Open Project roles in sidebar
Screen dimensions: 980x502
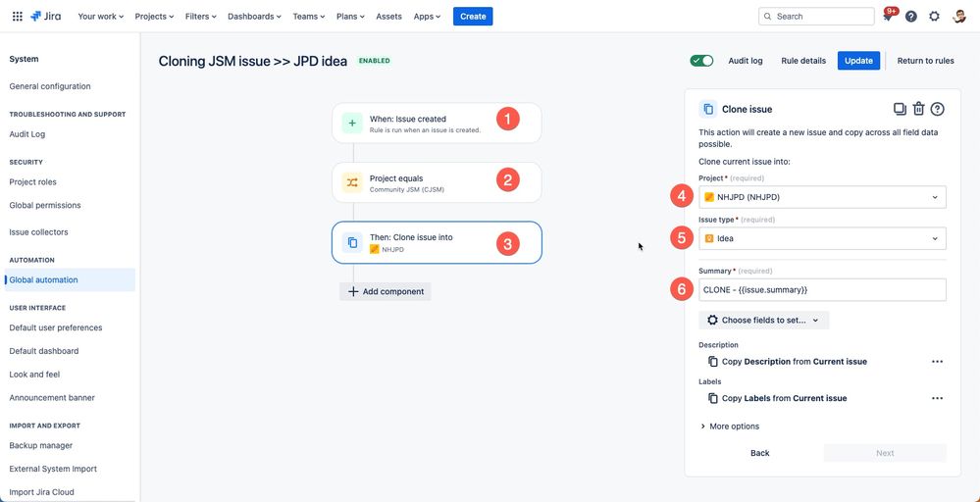coord(32,181)
